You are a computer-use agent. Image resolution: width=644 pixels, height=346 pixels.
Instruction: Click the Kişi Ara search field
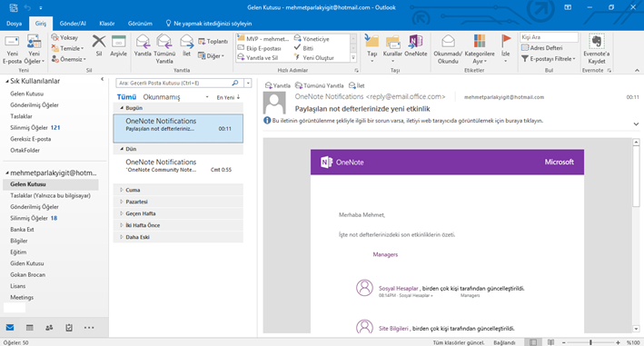click(x=549, y=37)
